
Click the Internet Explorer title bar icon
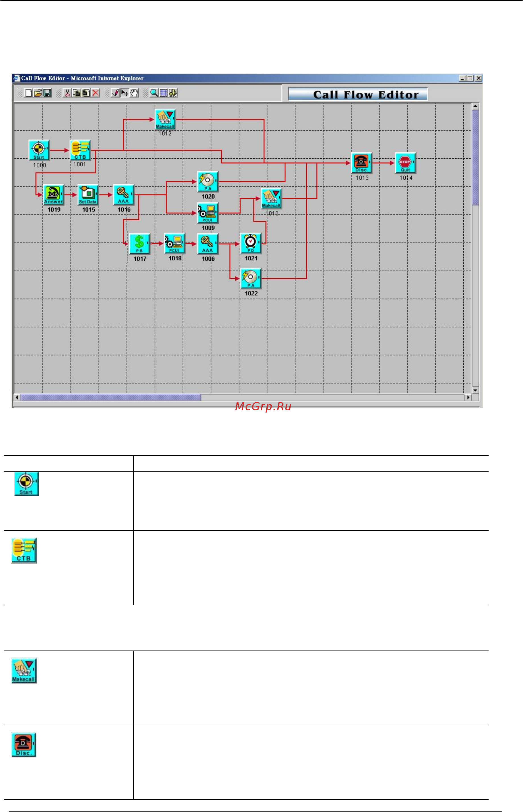17,78
